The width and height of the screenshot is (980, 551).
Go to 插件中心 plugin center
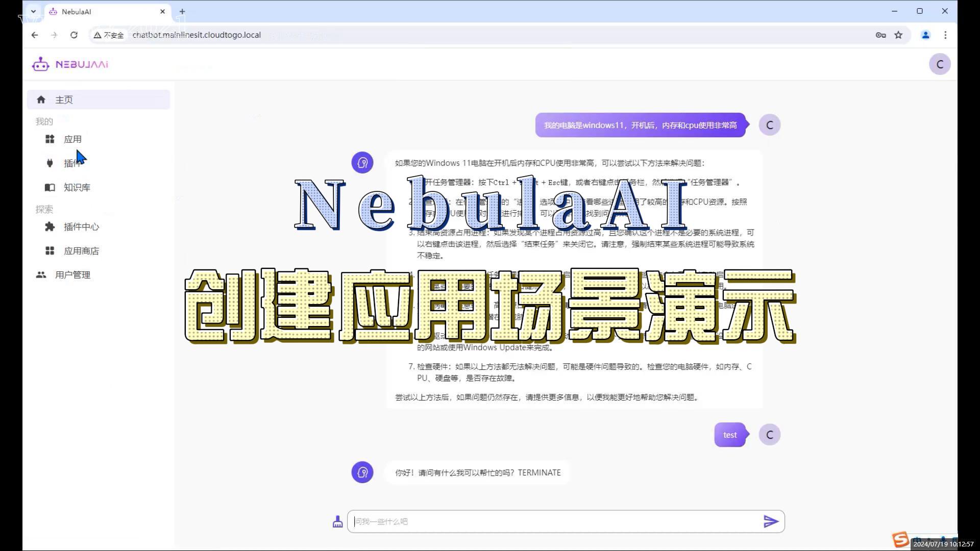[x=81, y=227]
